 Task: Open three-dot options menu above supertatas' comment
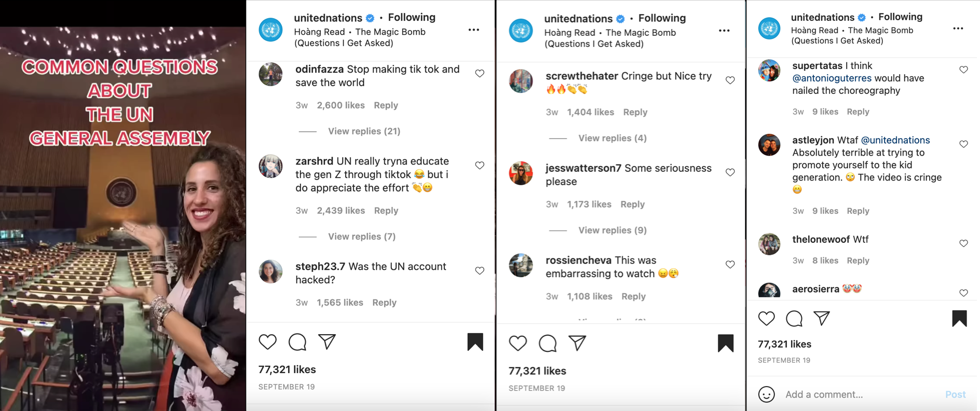click(958, 29)
